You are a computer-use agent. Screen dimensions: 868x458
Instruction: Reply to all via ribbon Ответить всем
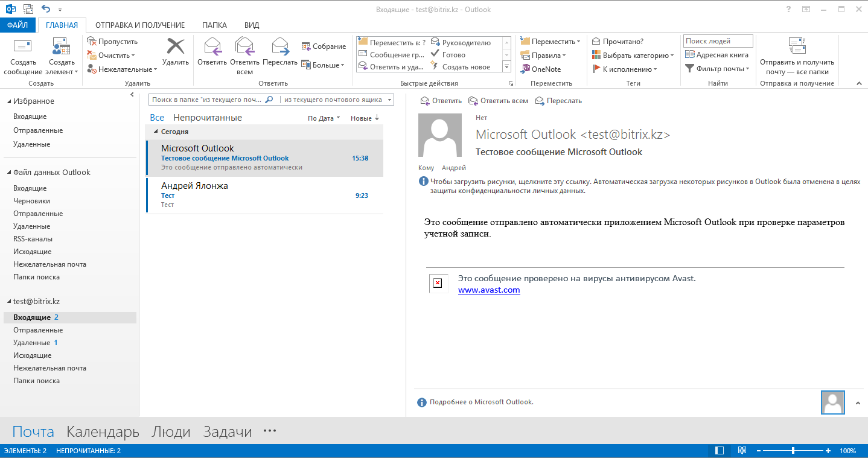[244, 57]
